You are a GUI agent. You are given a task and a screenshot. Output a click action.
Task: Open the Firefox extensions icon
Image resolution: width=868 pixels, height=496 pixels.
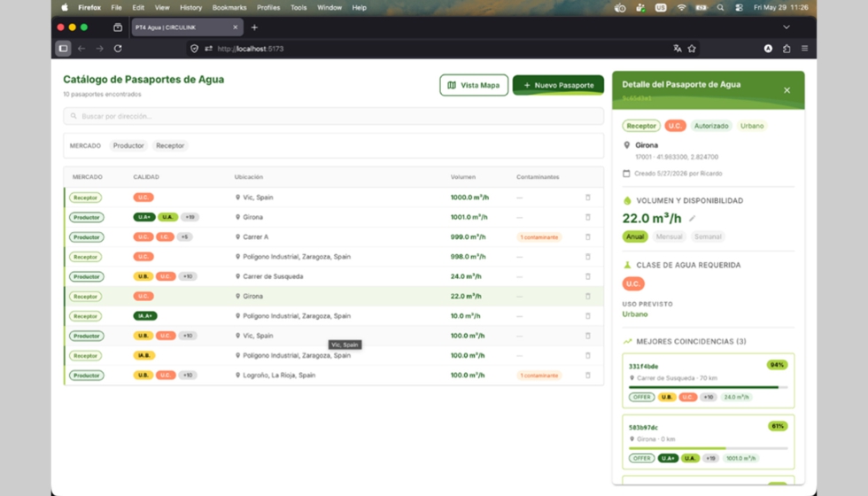pos(787,49)
